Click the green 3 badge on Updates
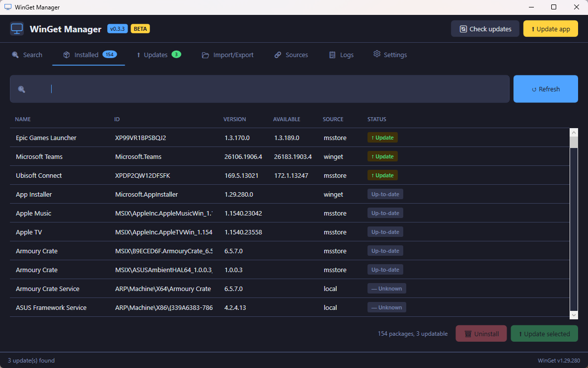The height and width of the screenshot is (368, 588). point(176,55)
